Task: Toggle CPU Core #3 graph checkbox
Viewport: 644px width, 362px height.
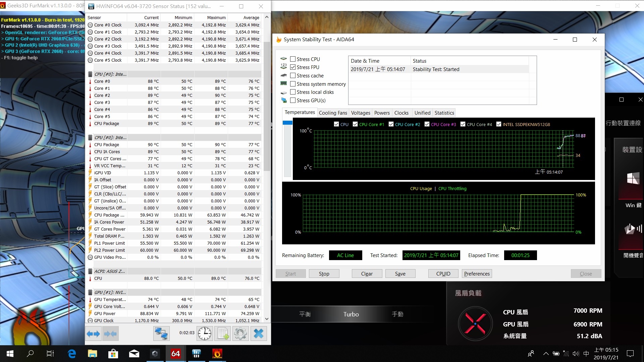Action: coord(427,124)
